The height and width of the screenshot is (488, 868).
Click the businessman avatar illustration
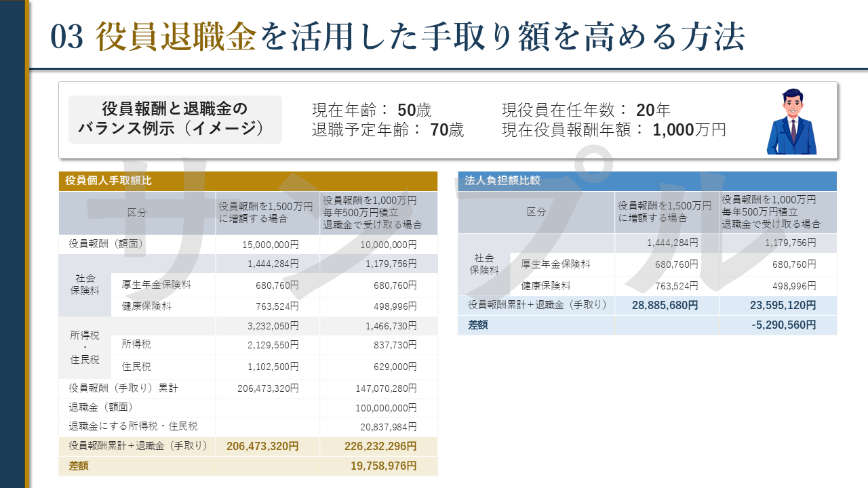point(791,121)
